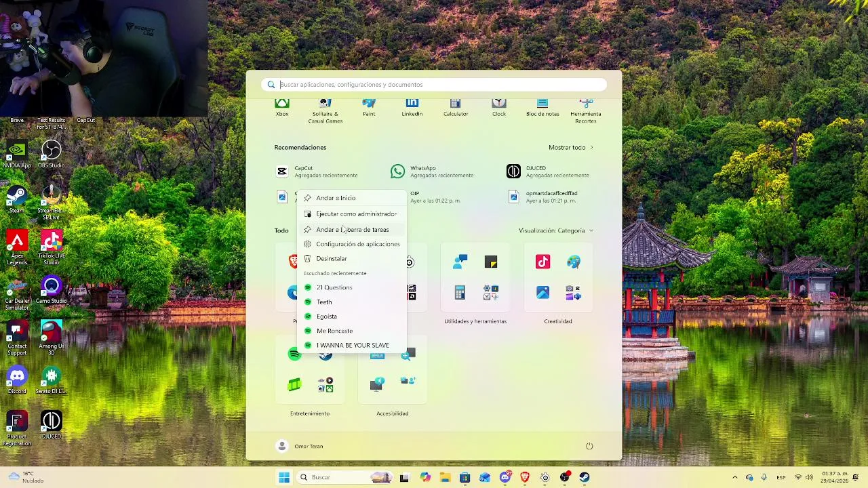Image resolution: width=868 pixels, height=488 pixels.
Task: Open Bloc de notas app
Action: pos(542,108)
